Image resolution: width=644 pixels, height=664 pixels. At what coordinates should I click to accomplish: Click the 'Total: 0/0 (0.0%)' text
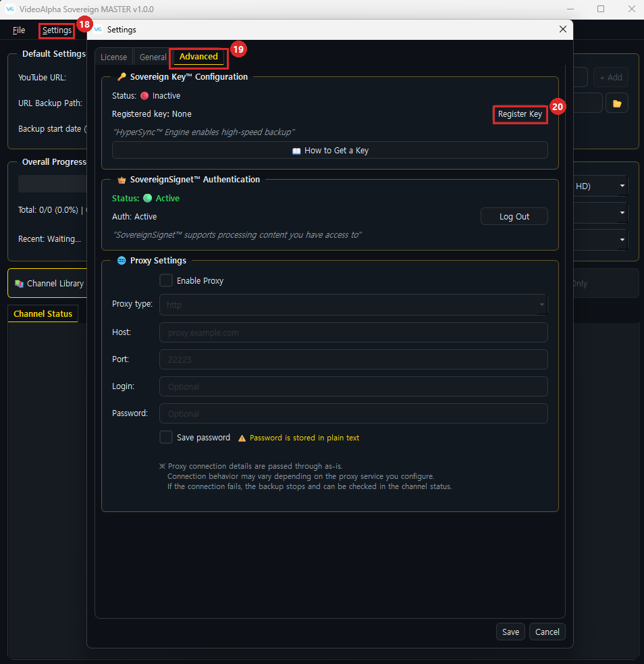(x=48, y=210)
